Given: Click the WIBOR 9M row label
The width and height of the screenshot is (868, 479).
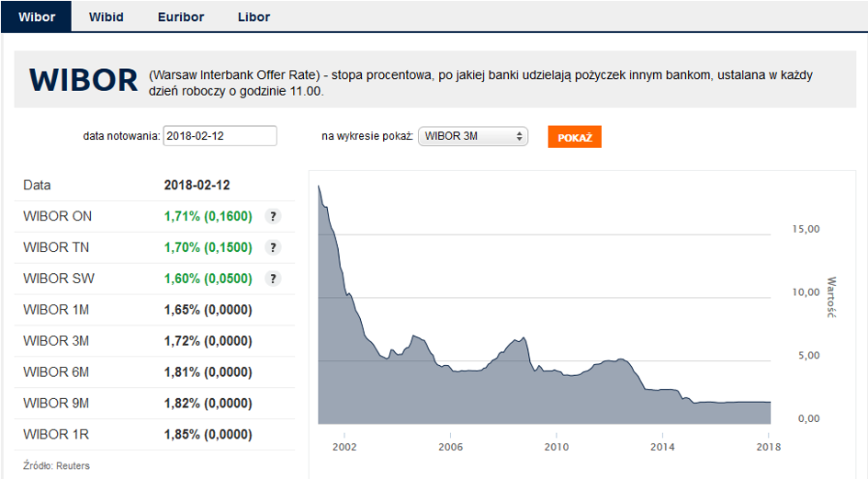Looking at the screenshot, I should tap(56, 404).
